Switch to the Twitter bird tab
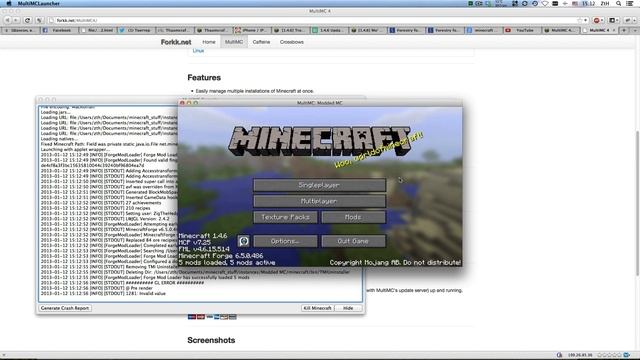This screenshot has width=640, height=360. click(136, 30)
